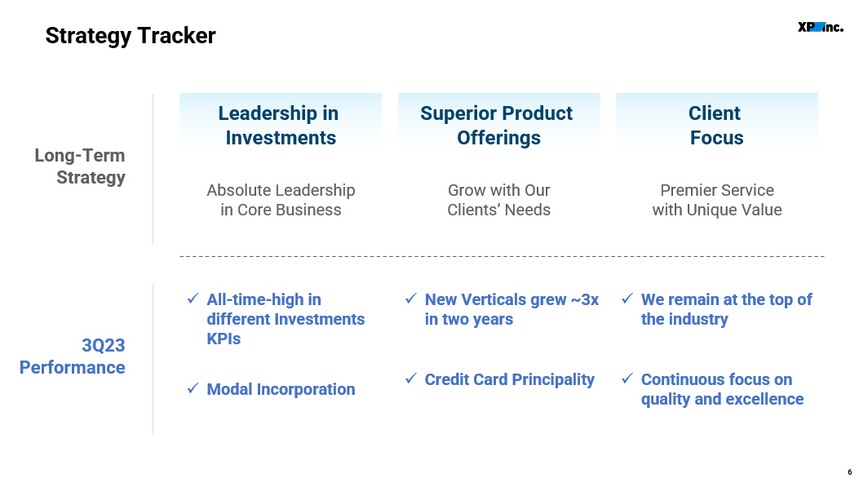Image resolution: width=868 pixels, height=487 pixels.
Task: Click Premier Service with Unique Value text
Action: (x=717, y=200)
